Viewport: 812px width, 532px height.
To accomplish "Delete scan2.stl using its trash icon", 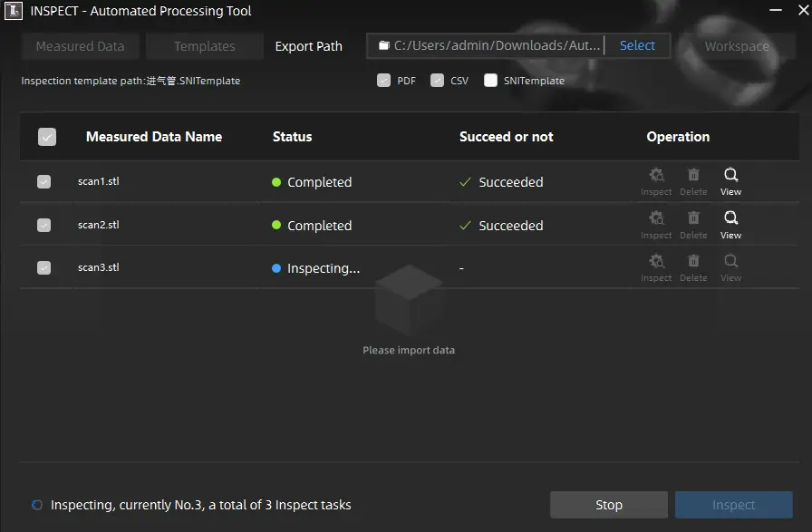I will tap(693, 218).
